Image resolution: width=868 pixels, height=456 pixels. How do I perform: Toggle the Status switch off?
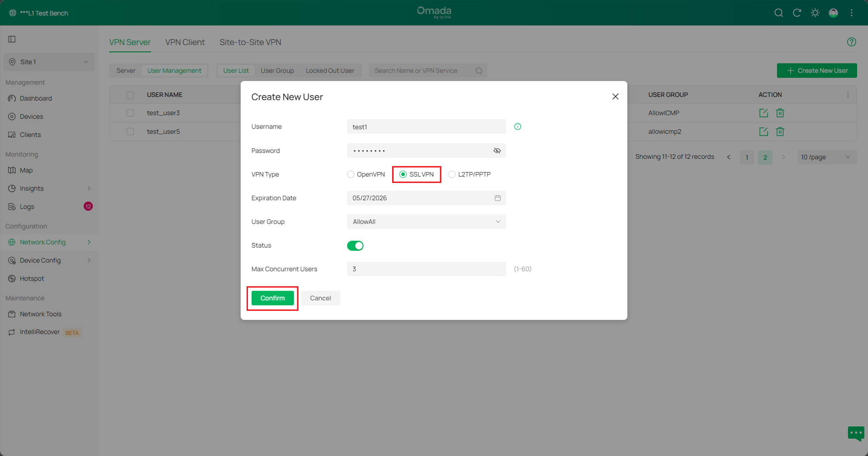pos(355,245)
